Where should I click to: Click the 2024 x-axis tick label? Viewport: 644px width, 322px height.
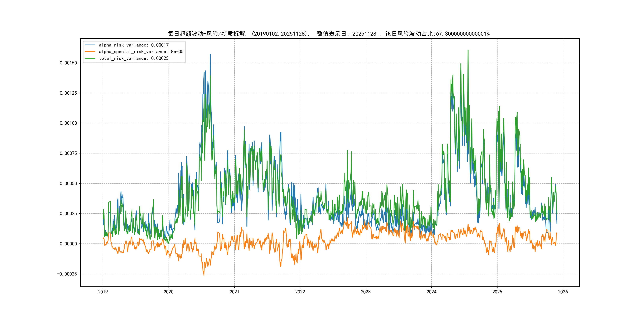(x=432, y=292)
